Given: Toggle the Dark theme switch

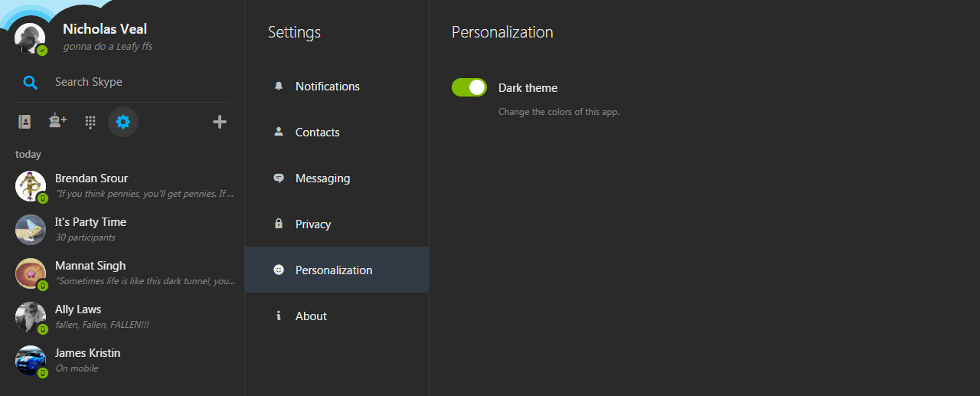Looking at the screenshot, I should click(x=469, y=87).
